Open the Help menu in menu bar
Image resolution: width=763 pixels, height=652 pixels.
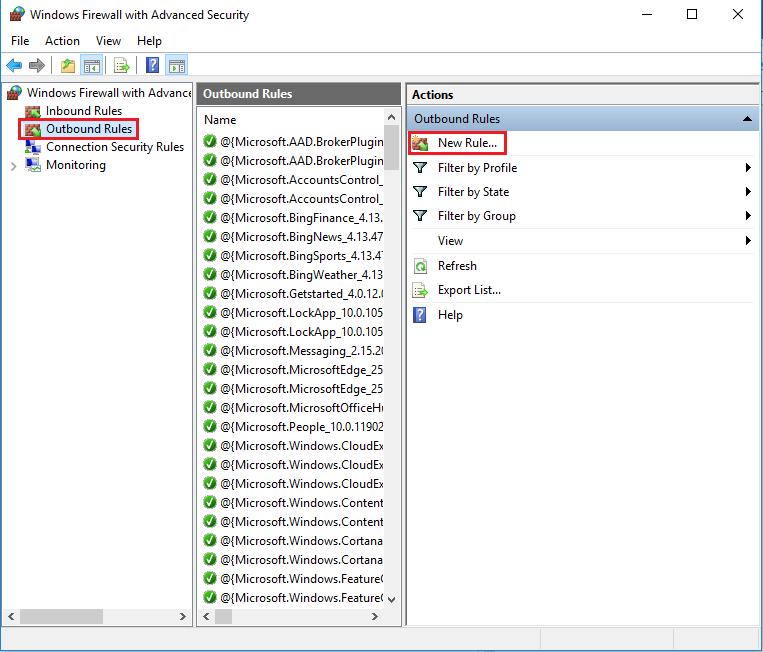(x=149, y=41)
